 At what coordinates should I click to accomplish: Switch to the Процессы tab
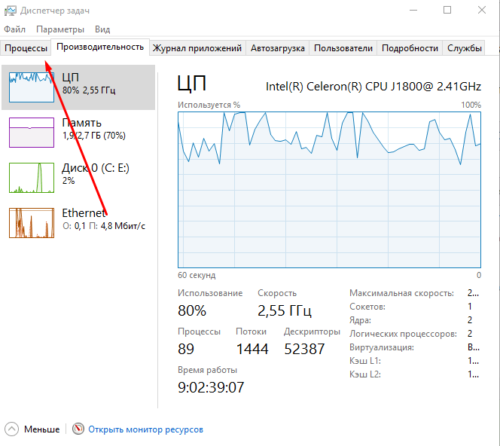pyautogui.click(x=26, y=48)
